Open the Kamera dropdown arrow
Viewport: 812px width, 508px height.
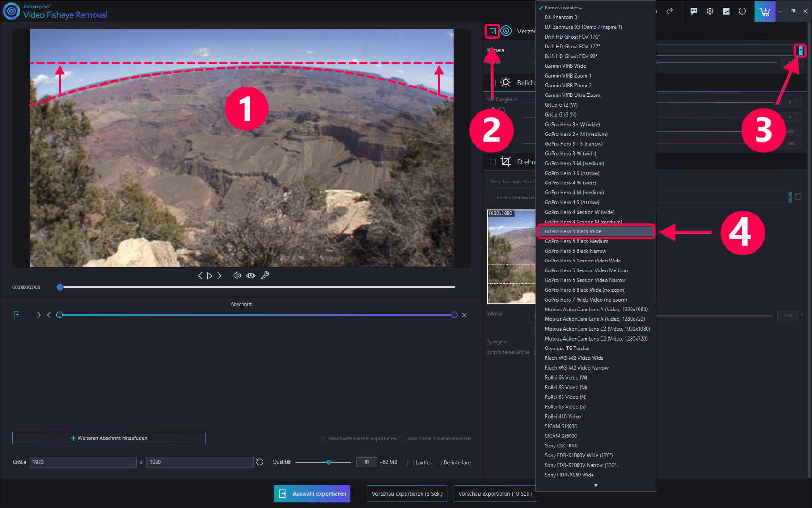click(x=800, y=50)
